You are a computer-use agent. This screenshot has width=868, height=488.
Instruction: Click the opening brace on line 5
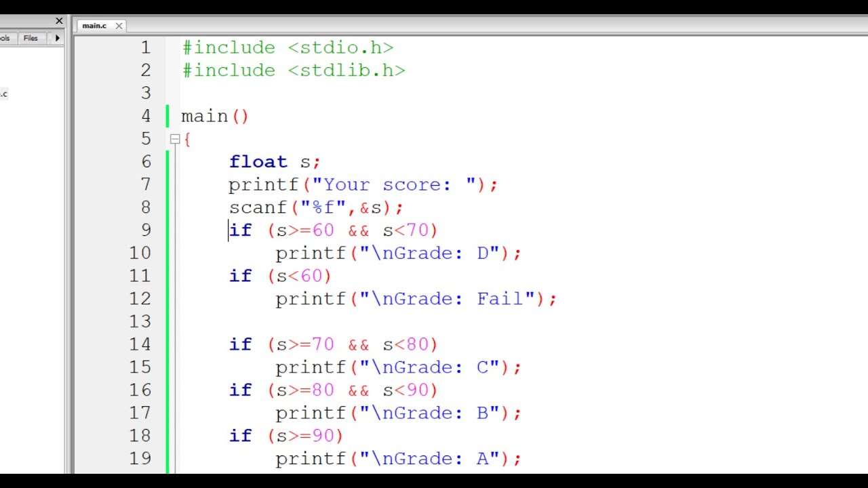[187, 140]
